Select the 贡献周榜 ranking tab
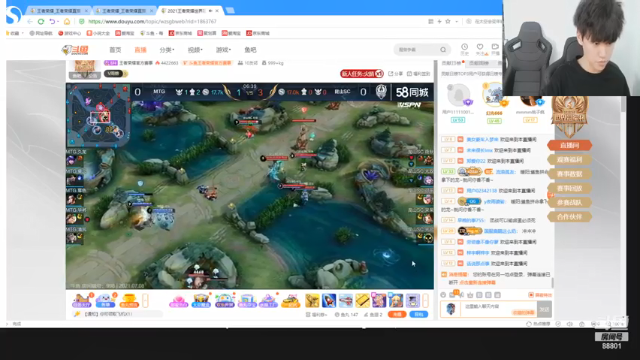 tap(479, 63)
